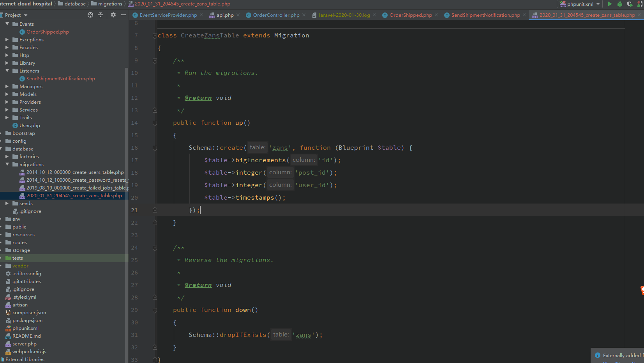
Task: Fold the up() function at line 14
Action: click(x=155, y=123)
